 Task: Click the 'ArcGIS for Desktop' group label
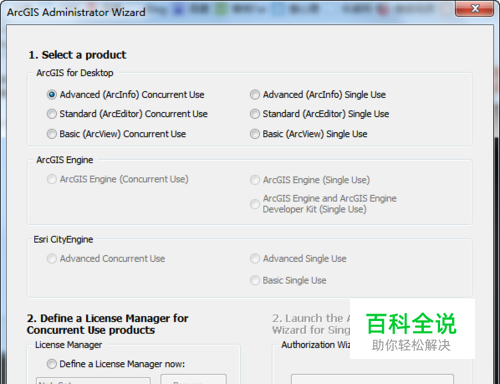point(75,73)
